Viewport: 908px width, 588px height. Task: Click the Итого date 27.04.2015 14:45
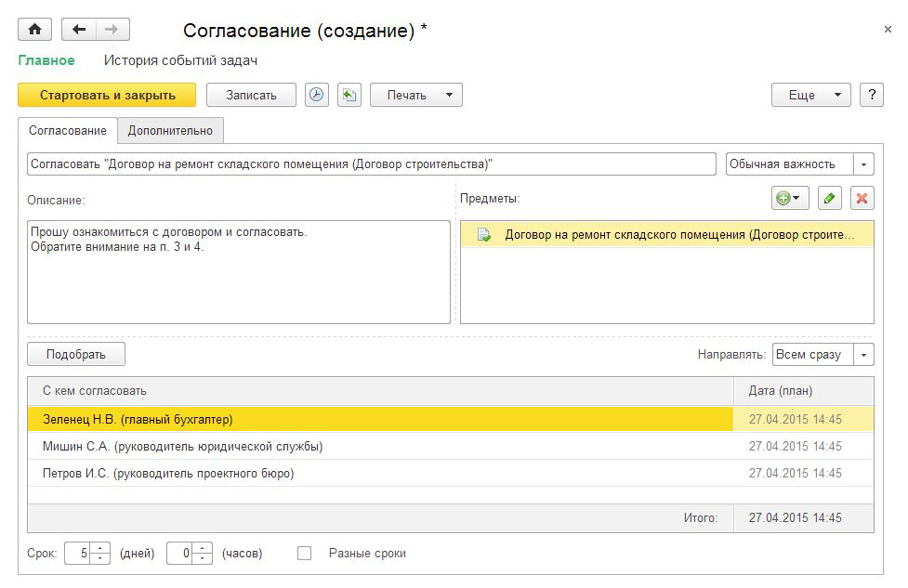[795, 518]
